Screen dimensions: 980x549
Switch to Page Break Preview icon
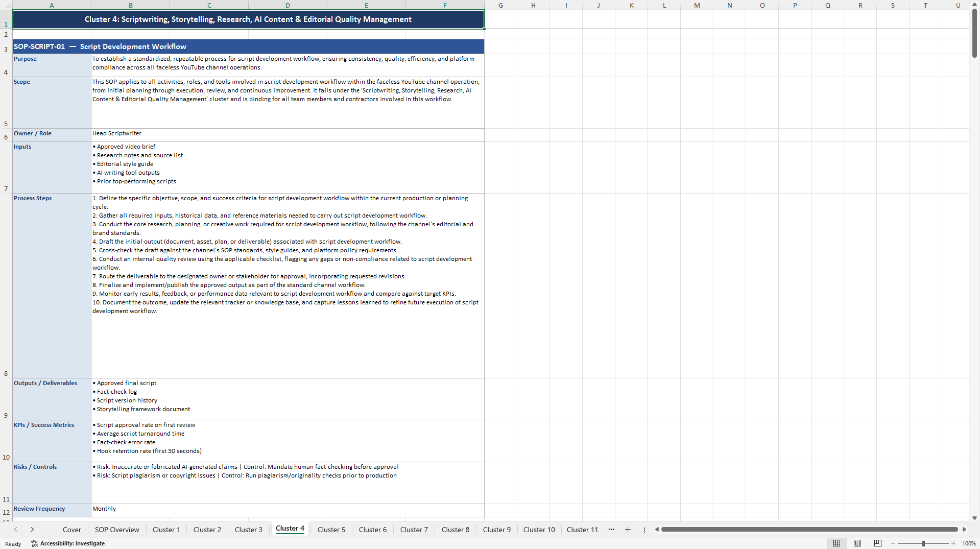[878, 543]
